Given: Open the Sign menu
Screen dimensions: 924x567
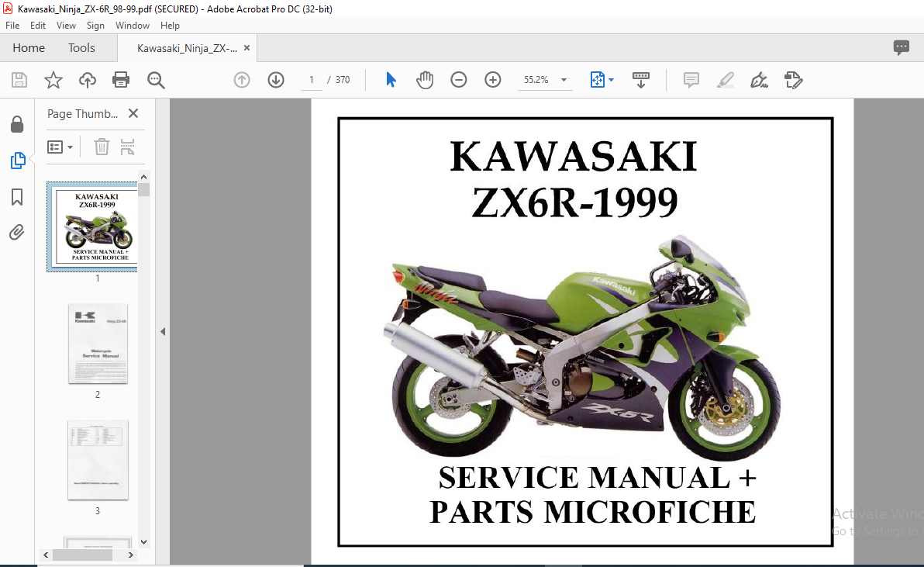Looking at the screenshot, I should point(95,26).
